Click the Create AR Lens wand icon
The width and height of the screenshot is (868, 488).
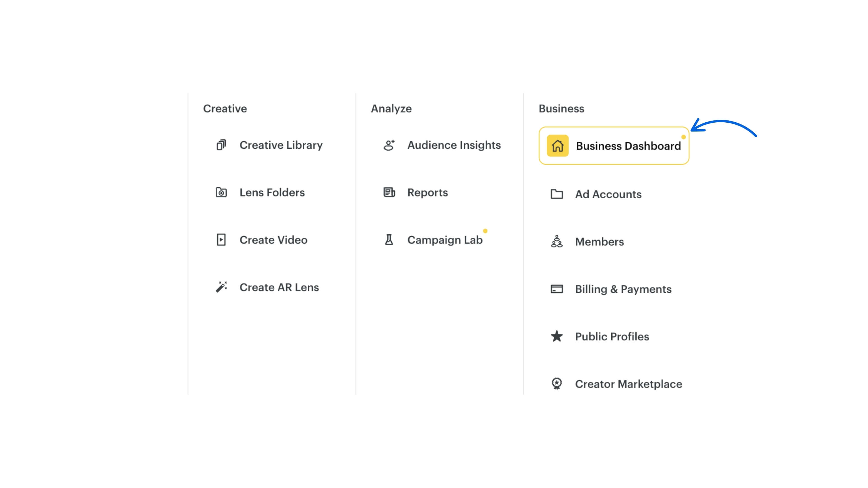(221, 287)
